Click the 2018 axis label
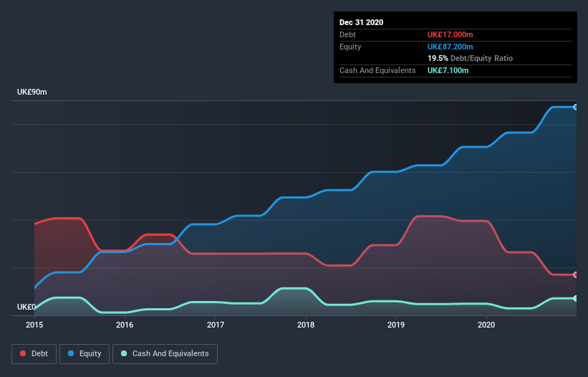Screen dimensions: 588x377 point(306,325)
